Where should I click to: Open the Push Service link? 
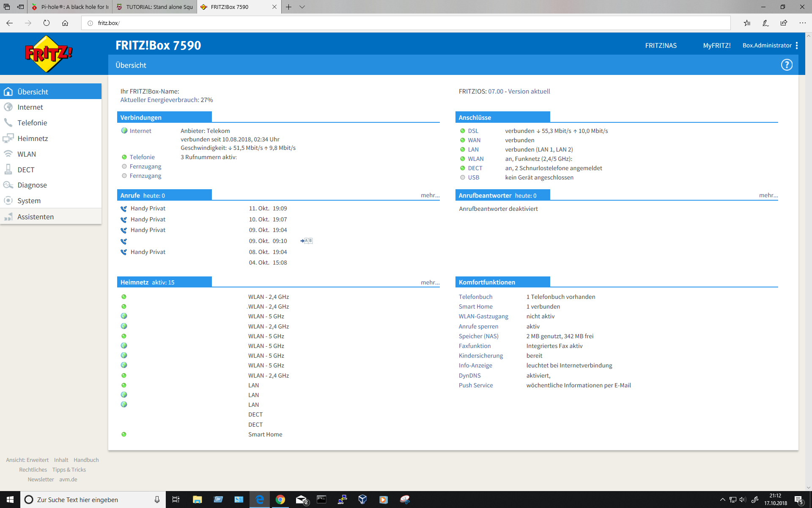[x=476, y=385]
